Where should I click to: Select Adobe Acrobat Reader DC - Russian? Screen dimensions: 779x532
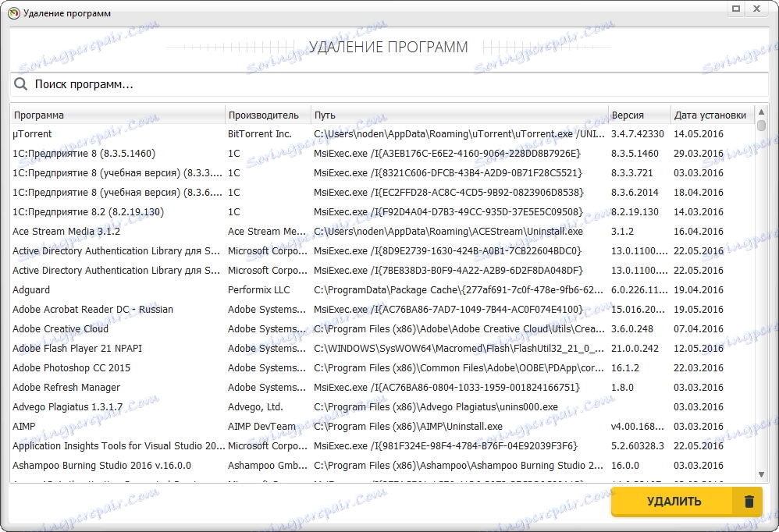[382, 309]
